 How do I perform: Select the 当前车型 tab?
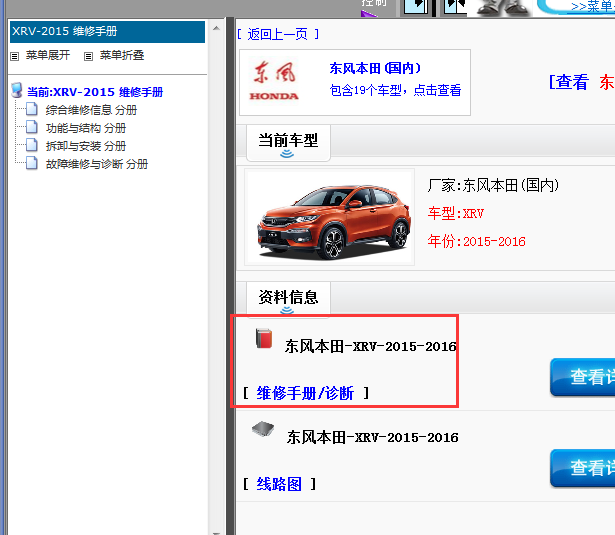[288, 142]
